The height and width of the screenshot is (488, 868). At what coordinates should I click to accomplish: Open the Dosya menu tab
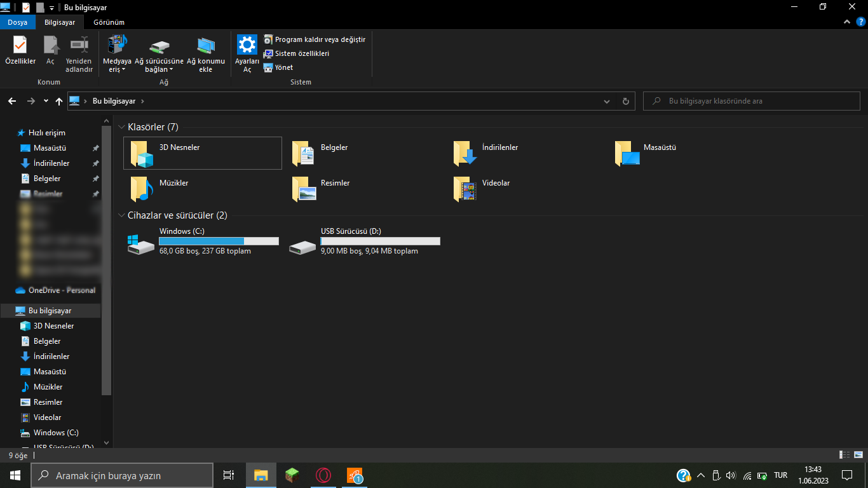18,22
